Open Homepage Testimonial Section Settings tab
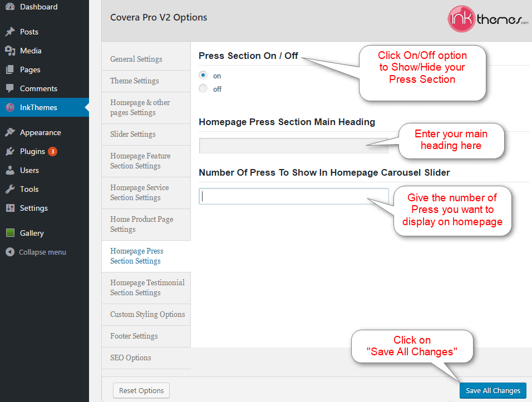 click(x=146, y=288)
